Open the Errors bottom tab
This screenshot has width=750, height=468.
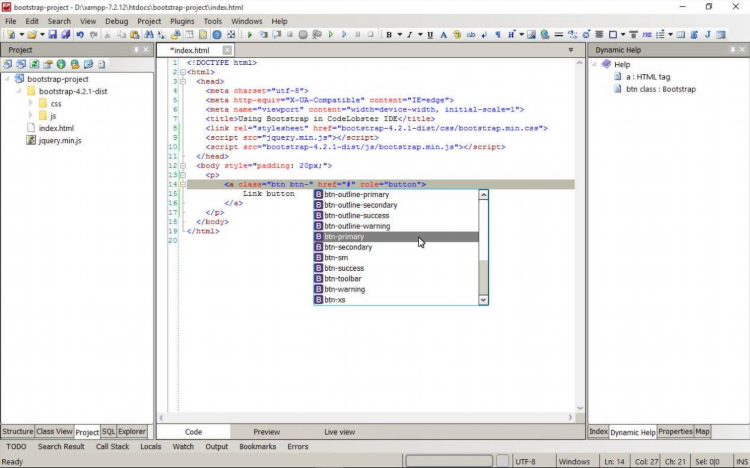click(x=298, y=446)
